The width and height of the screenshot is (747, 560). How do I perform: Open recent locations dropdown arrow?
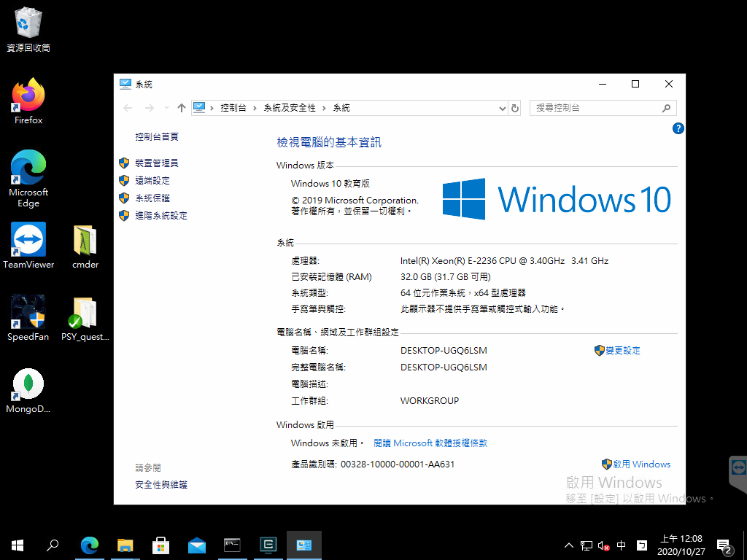tap(166, 108)
